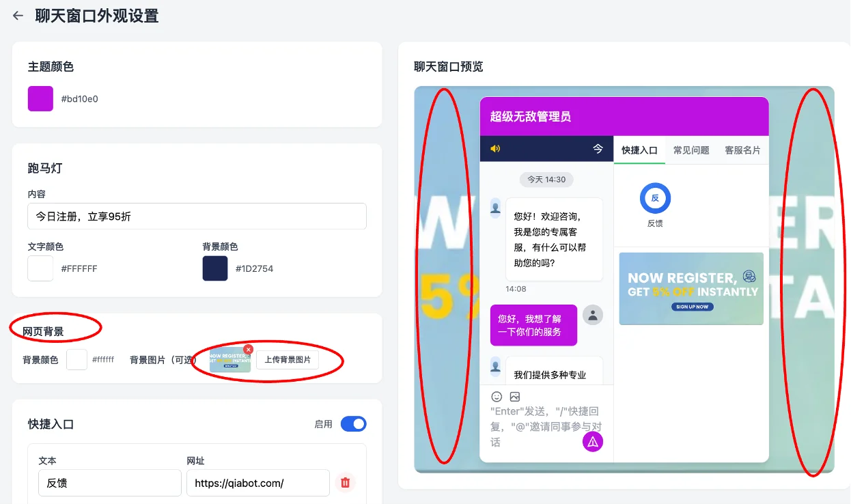Image resolution: width=851 pixels, height=504 pixels.
Task: Open the #1D2754 marquee background color swatch
Action: 214,268
